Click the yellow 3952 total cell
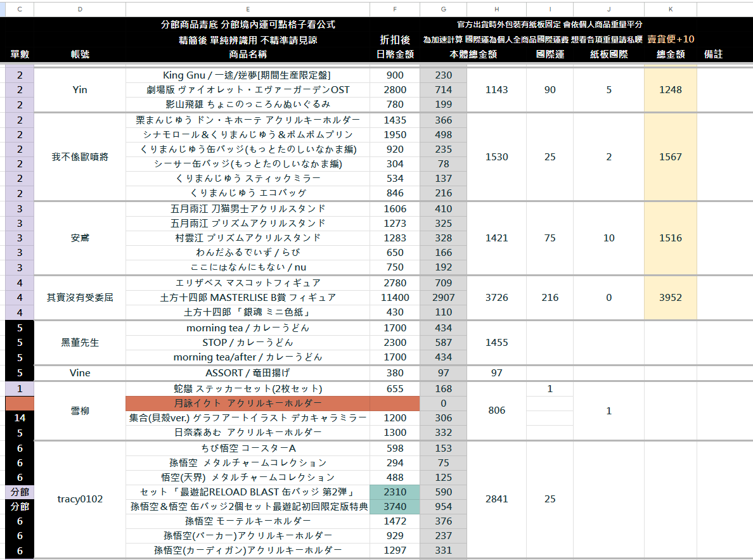The width and height of the screenshot is (753, 560). pos(671,298)
